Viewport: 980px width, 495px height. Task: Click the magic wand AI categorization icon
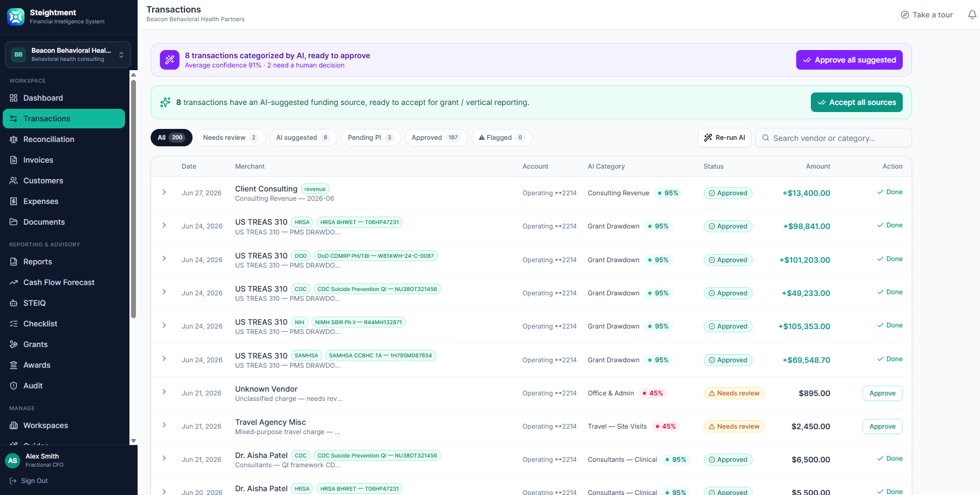[x=170, y=60]
